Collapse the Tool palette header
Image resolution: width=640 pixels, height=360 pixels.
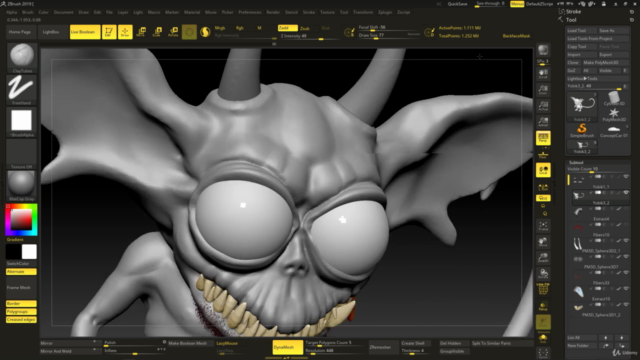click(x=571, y=20)
